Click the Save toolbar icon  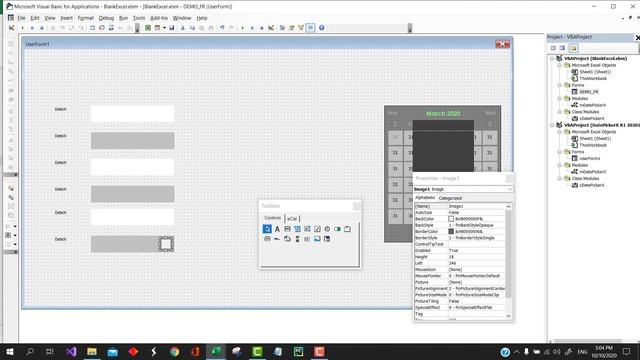pyautogui.click(x=171, y=28)
